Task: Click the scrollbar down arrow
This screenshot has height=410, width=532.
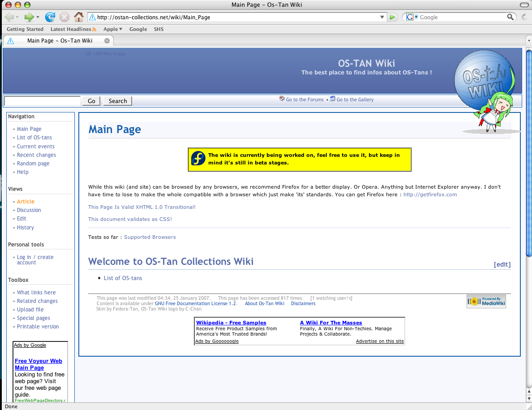Action: pos(529,398)
